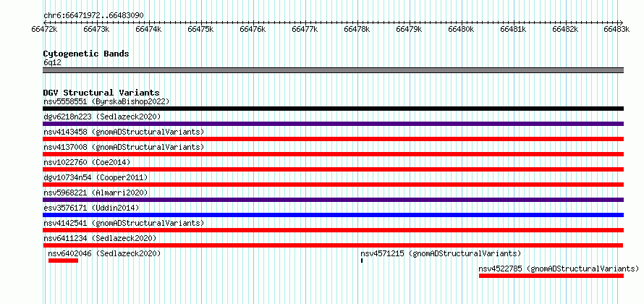Click the nsv4571215 gnomAD label

pyautogui.click(x=441, y=253)
